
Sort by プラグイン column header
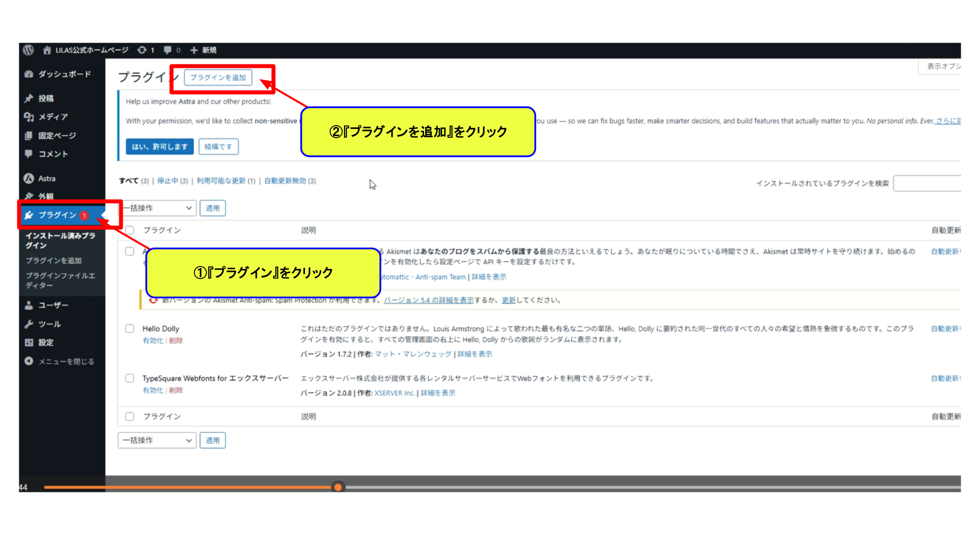162,230
